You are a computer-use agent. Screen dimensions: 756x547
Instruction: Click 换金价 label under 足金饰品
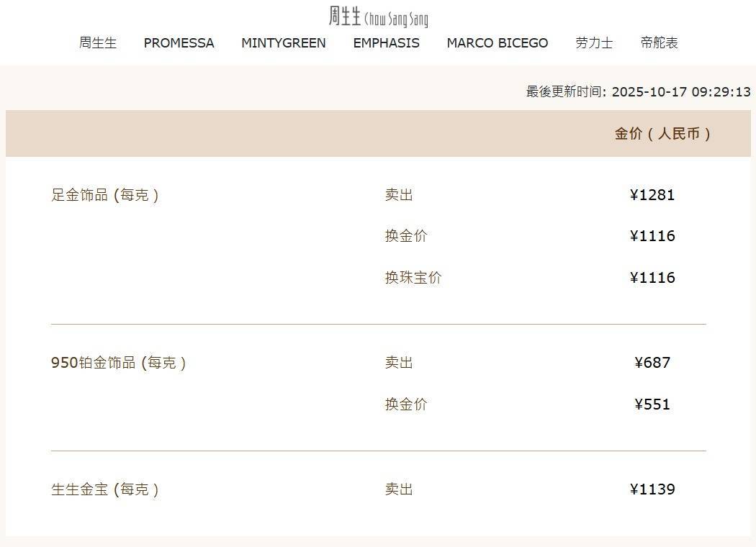click(x=406, y=236)
